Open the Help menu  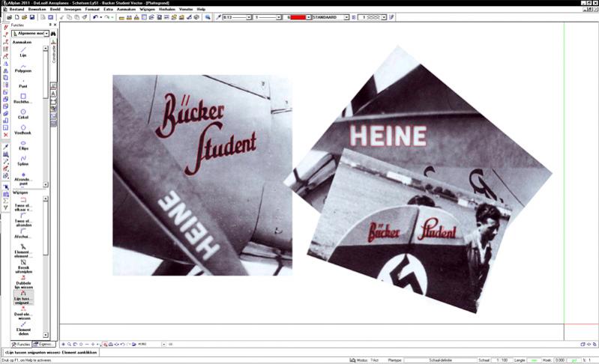(x=201, y=9)
